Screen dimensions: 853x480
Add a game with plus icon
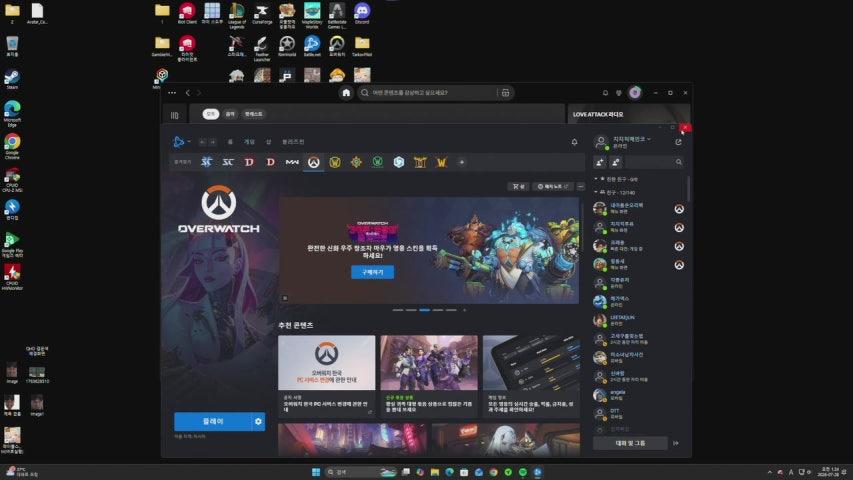click(462, 162)
